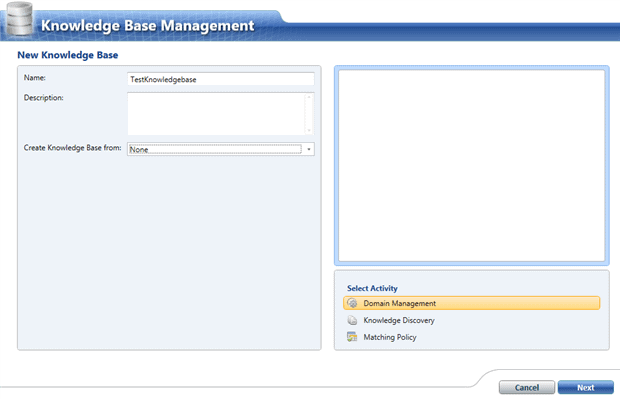Image resolution: width=620 pixels, height=399 pixels.
Task: Click the Create Knowledge Base from: label
Action: (x=72, y=148)
